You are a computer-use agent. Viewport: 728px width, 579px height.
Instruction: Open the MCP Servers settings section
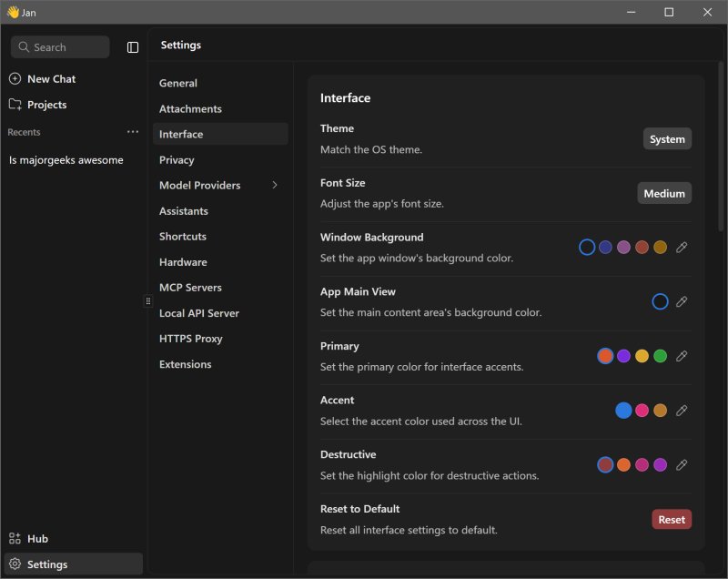191,288
